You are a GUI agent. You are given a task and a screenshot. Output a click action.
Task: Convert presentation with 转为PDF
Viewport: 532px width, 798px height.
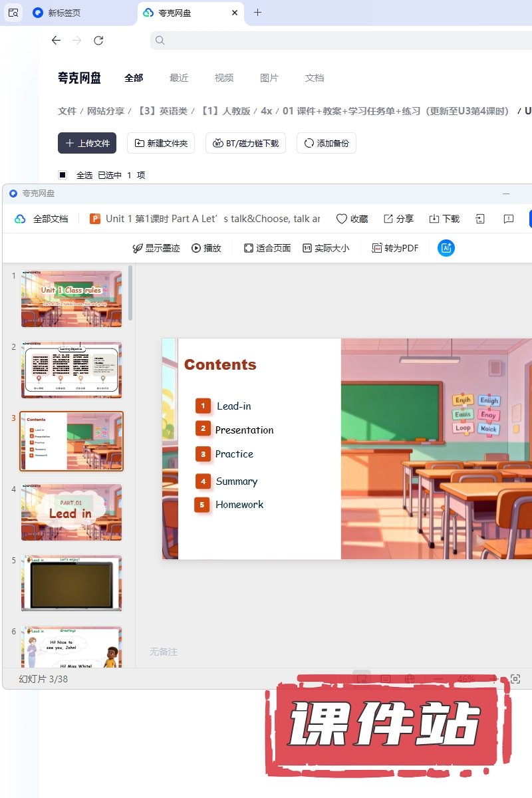[395, 248]
